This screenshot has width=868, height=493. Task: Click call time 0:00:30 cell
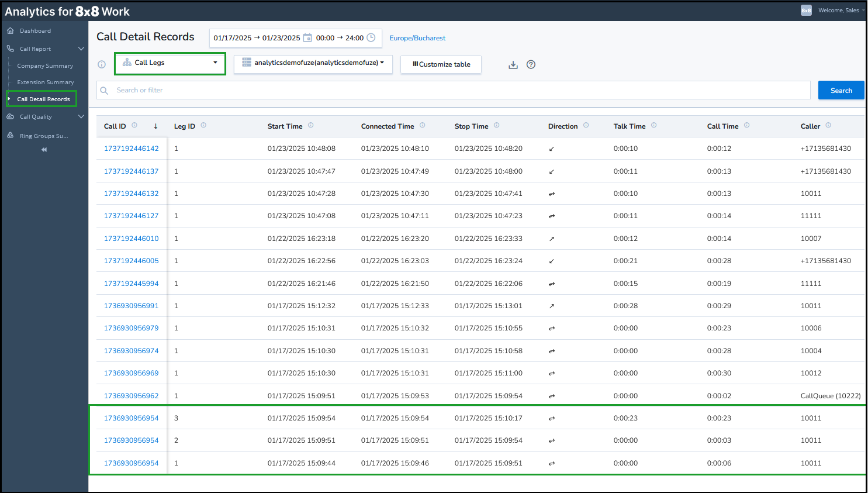(719, 373)
